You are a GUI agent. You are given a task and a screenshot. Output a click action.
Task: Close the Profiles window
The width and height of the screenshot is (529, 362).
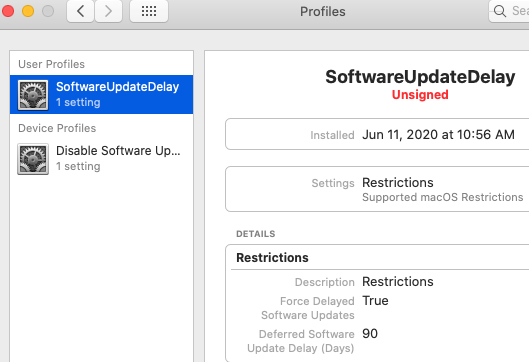click(x=8, y=11)
